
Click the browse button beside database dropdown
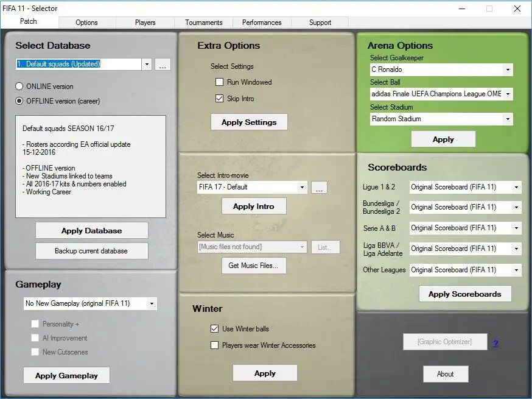tap(163, 65)
